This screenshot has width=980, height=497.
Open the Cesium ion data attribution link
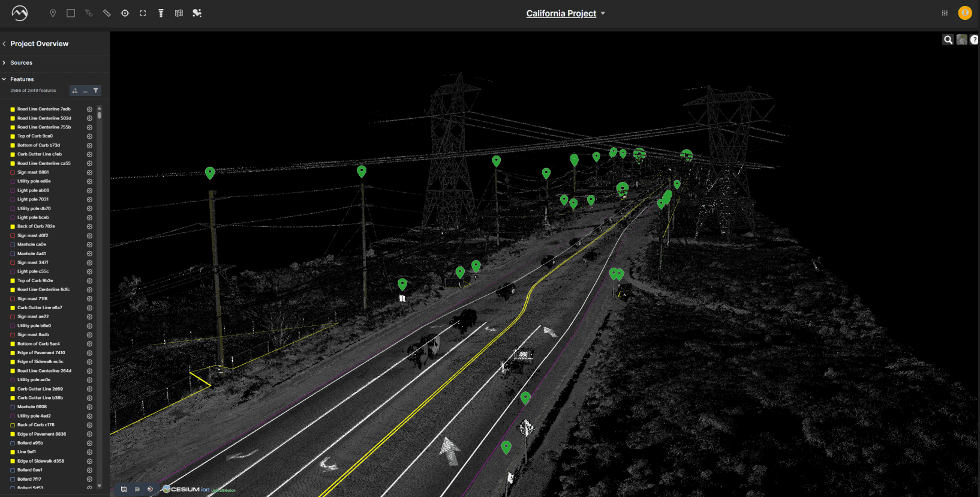click(223, 490)
